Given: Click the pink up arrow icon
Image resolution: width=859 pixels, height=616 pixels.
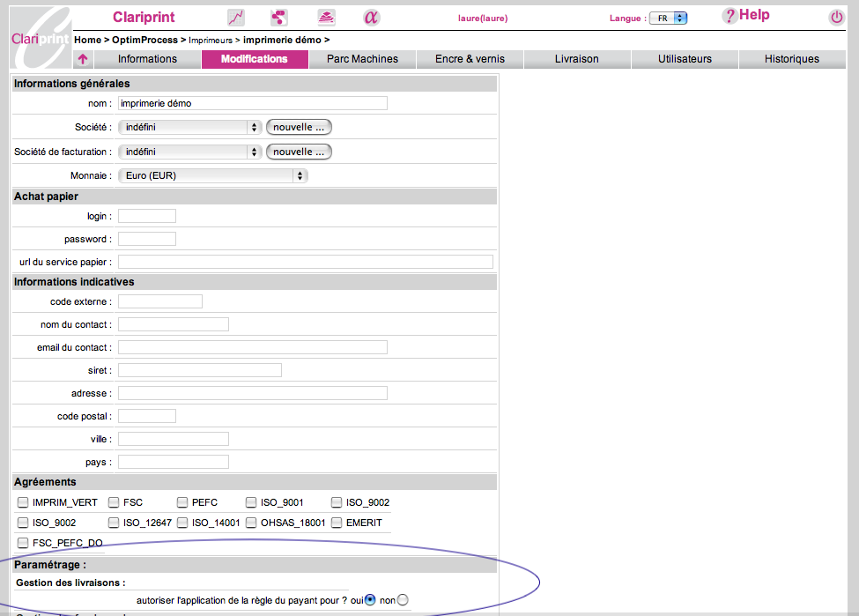Looking at the screenshot, I should pyautogui.click(x=83, y=59).
